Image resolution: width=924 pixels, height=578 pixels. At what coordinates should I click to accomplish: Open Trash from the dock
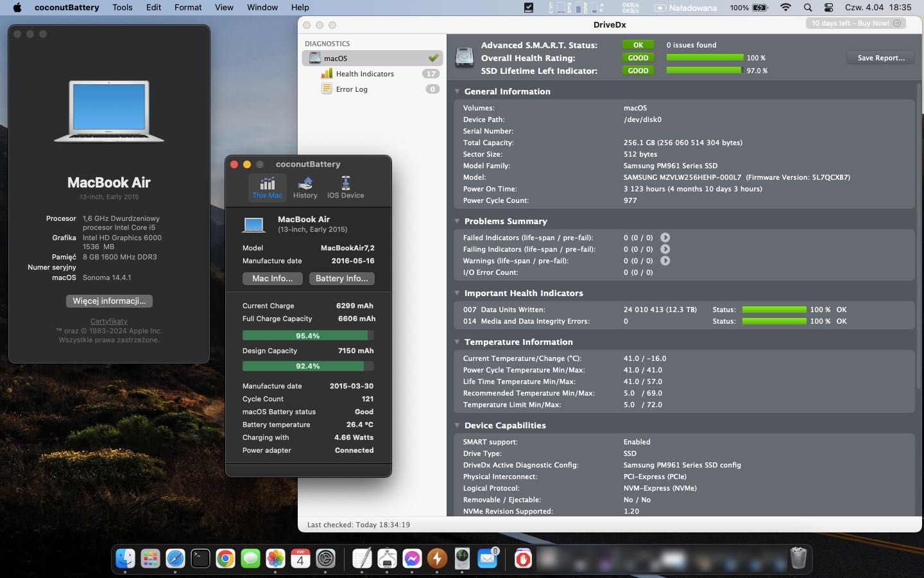tap(798, 559)
